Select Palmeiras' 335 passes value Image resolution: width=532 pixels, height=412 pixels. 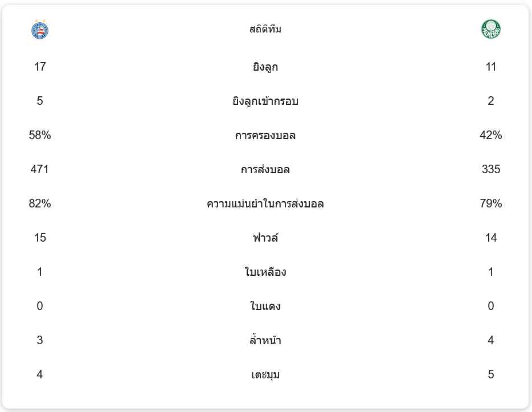click(x=491, y=169)
